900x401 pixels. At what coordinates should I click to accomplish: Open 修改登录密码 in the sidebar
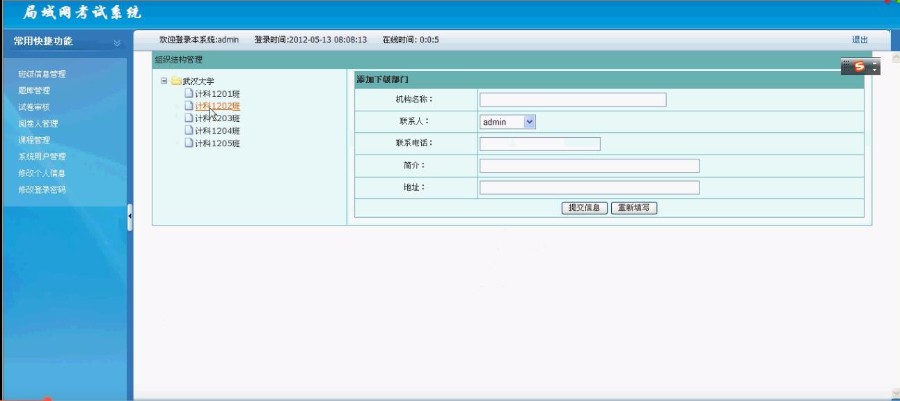pyautogui.click(x=42, y=189)
